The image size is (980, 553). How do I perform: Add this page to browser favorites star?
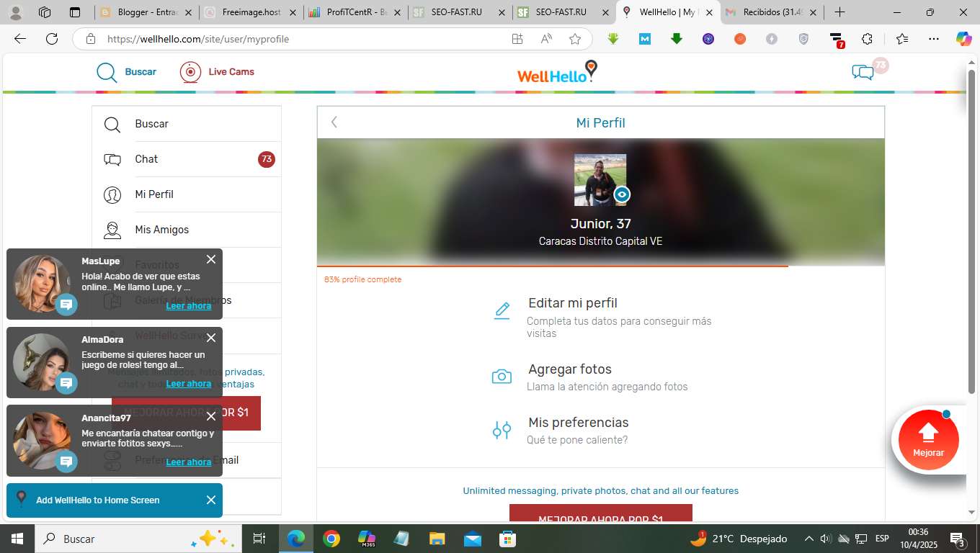(x=575, y=39)
